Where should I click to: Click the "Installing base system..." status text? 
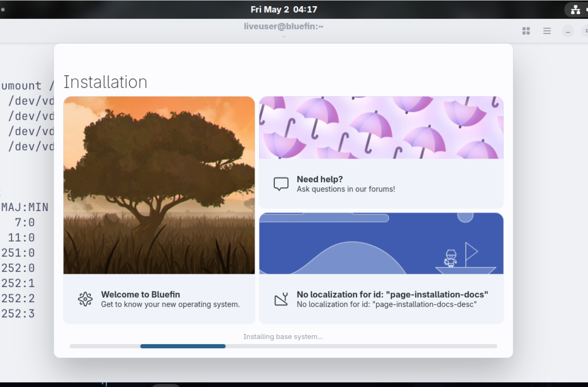click(283, 337)
